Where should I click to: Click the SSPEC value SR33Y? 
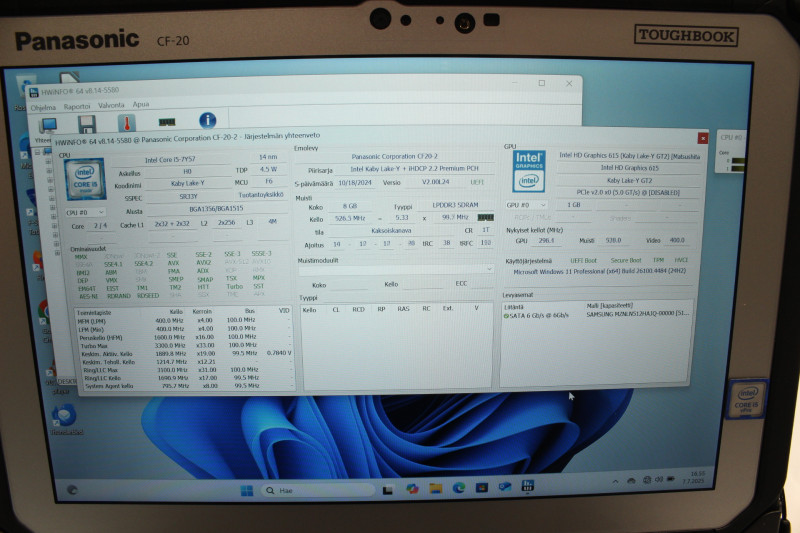(188, 196)
